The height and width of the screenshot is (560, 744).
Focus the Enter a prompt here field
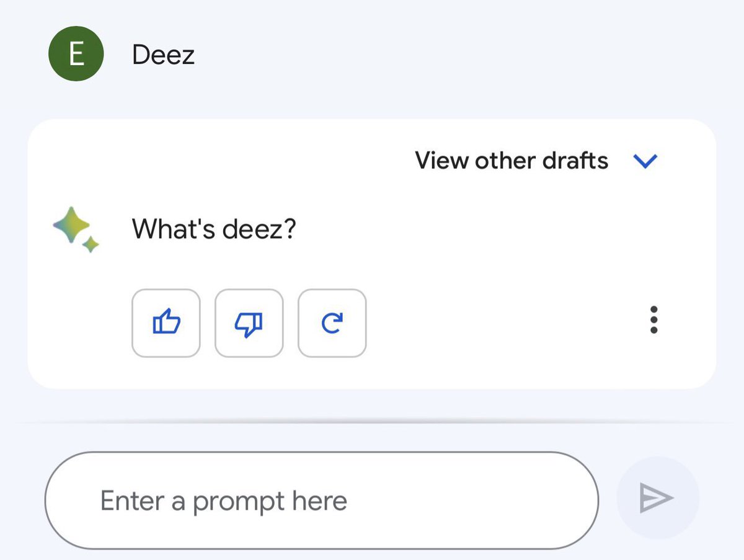[322, 500]
